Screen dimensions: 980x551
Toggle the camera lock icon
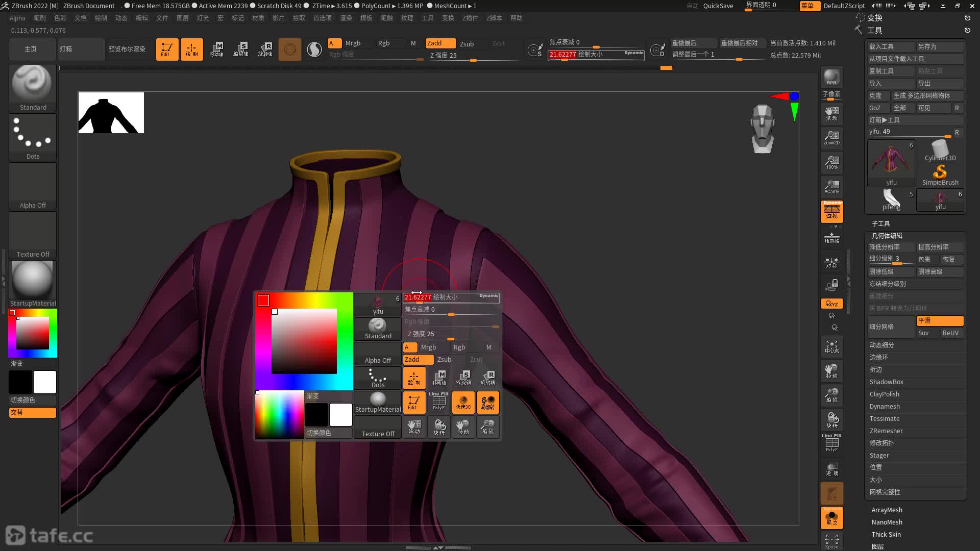[831, 285]
